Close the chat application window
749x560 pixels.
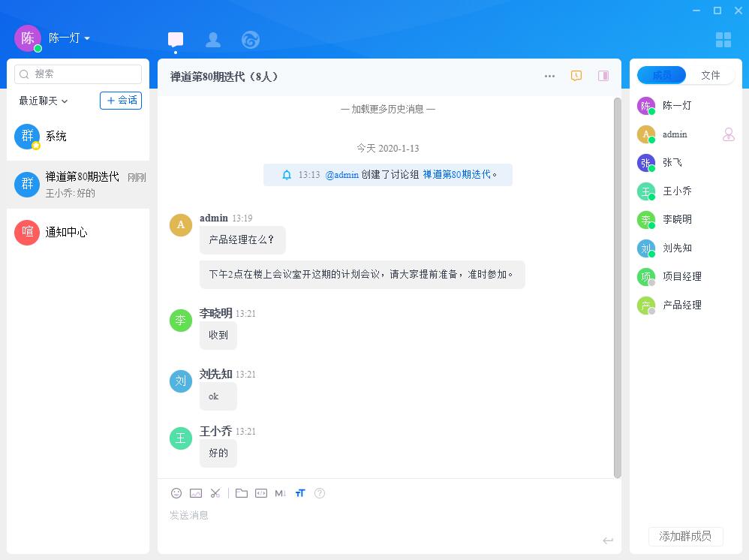point(738,11)
